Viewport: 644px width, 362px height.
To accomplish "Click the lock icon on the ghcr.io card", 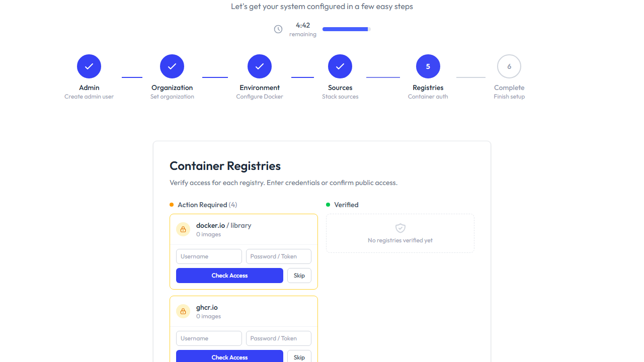I will coord(183,311).
